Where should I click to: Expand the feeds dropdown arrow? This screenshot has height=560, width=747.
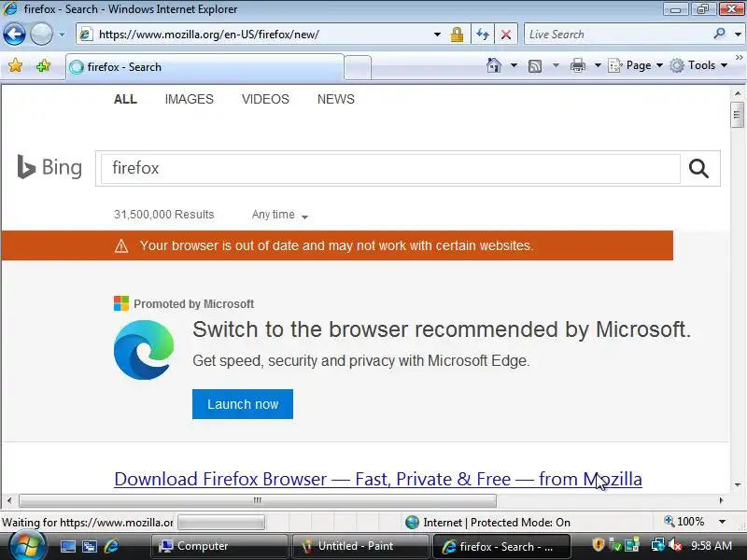click(556, 65)
